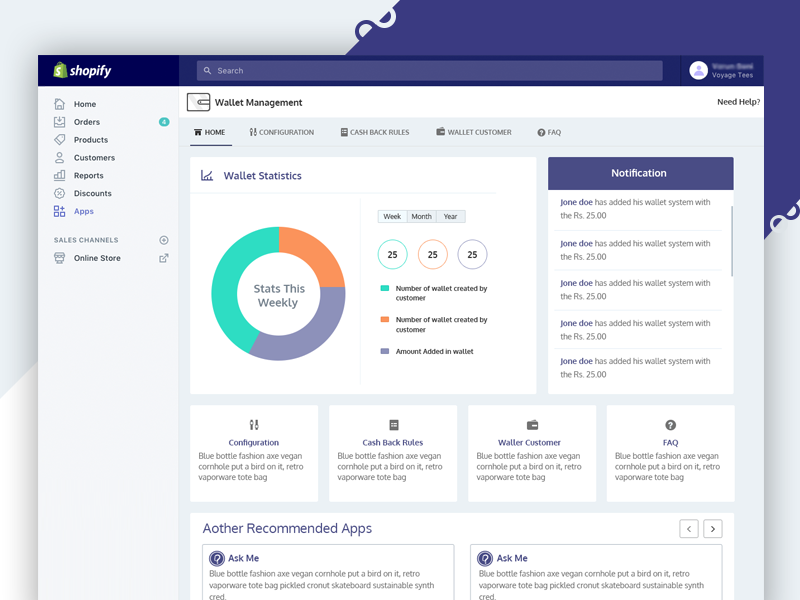Open Discounts in sidebar
Image resolution: width=800 pixels, height=600 pixels.
pos(92,193)
